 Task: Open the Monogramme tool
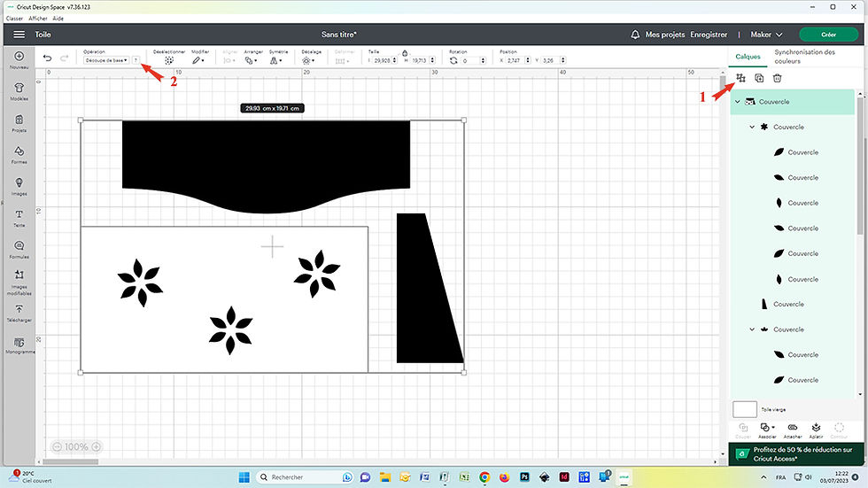pos(19,342)
